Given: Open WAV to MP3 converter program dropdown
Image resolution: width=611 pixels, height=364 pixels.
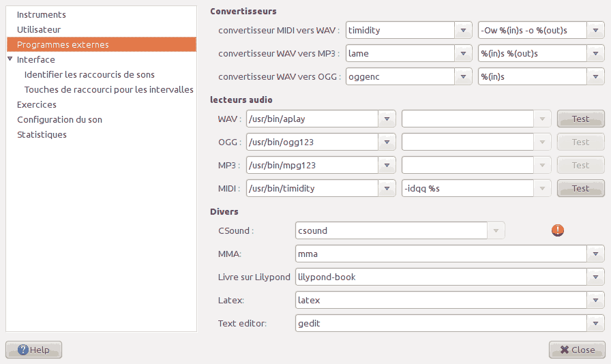Looking at the screenshot, I should (x=463, y=53).
